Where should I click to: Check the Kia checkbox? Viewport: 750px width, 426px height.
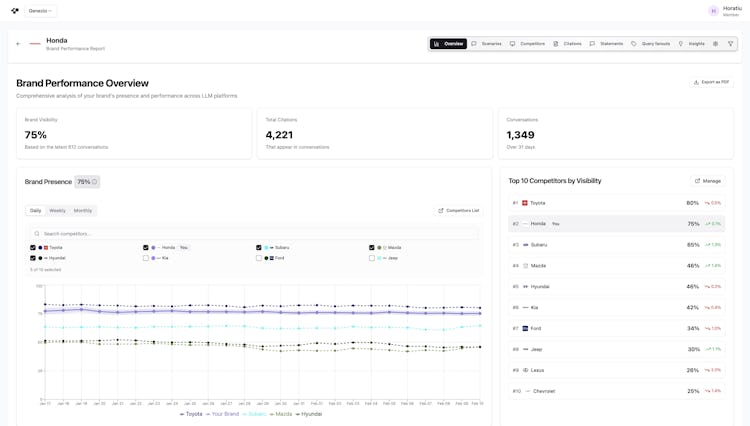146,258
